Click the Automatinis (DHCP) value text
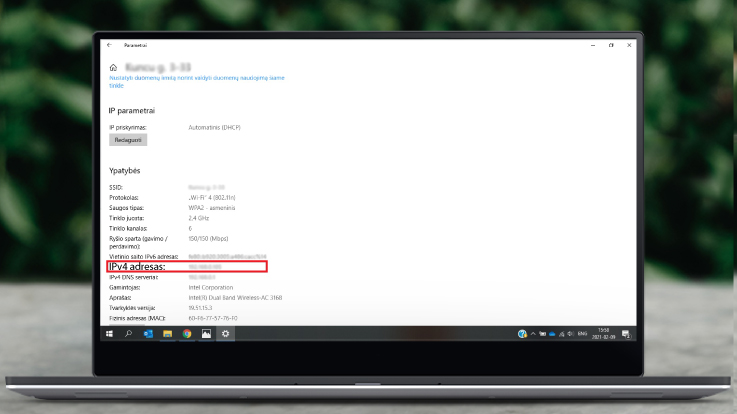The width and height of the screenshot is (737, 414). [214, 128]
